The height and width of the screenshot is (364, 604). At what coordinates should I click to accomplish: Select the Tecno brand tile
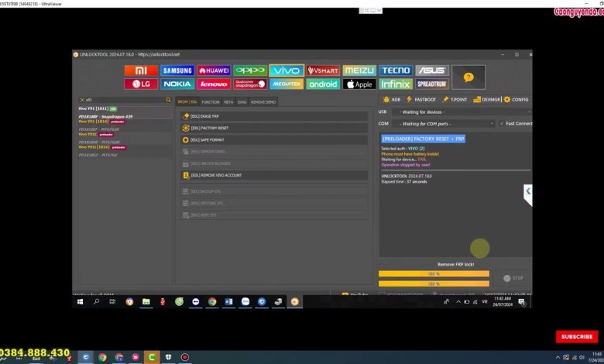click(x=396, y=70)
